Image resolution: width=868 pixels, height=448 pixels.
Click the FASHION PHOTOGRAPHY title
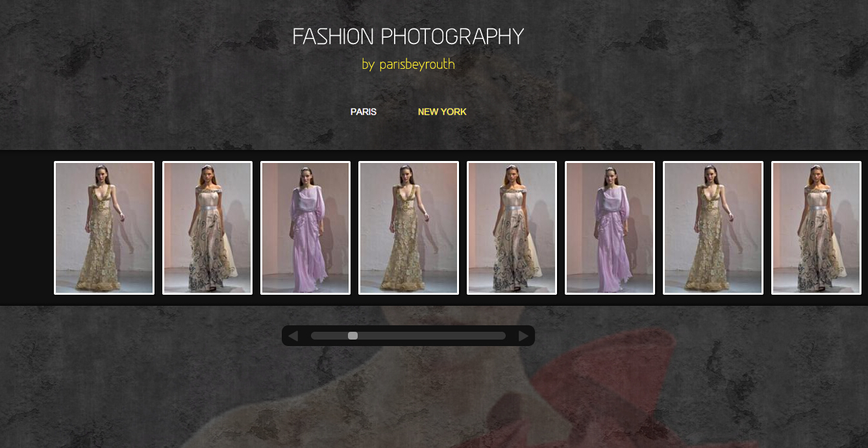tap(408, 36)
